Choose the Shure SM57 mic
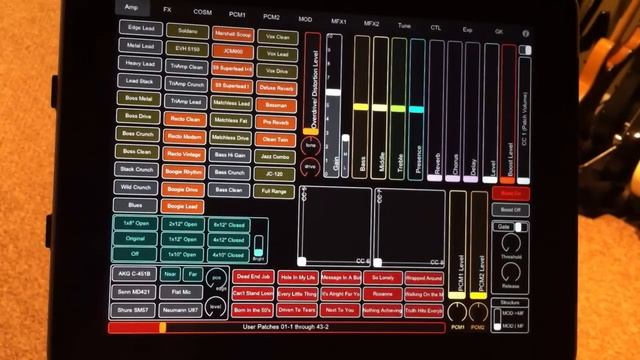The width and height of the screenshot is (640, 360). (x=133, y=310)
